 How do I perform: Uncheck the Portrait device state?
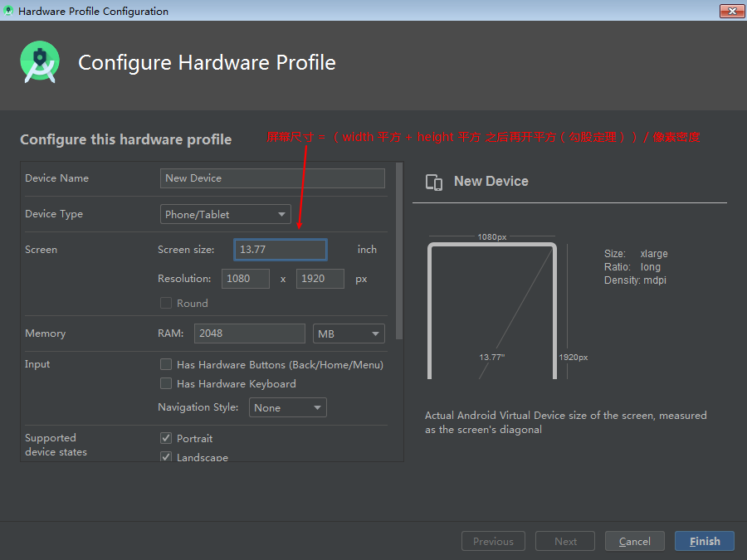(166, 438)
